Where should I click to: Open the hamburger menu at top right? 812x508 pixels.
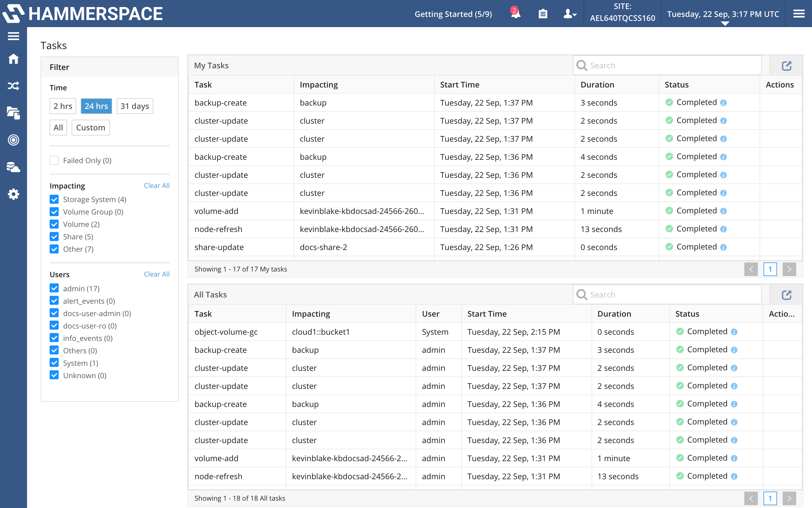[x=798, y=14]
